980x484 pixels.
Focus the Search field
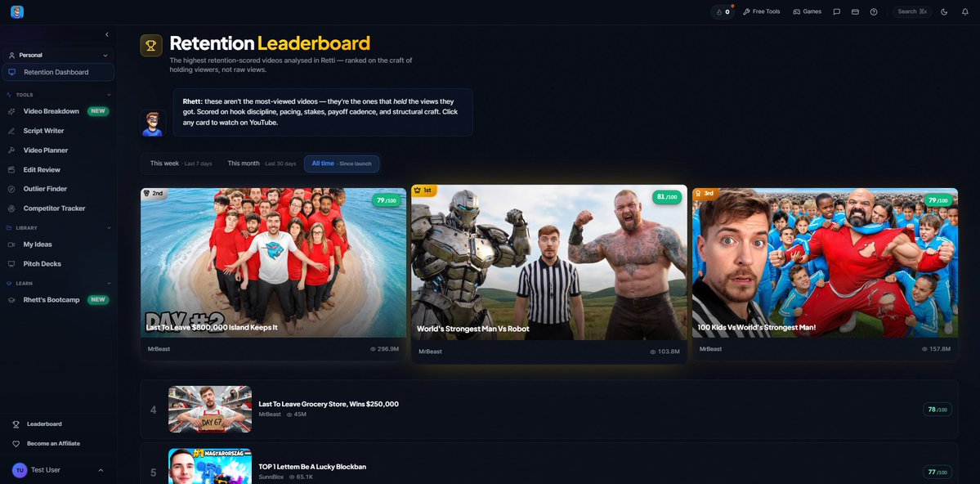tap(912, 12)
